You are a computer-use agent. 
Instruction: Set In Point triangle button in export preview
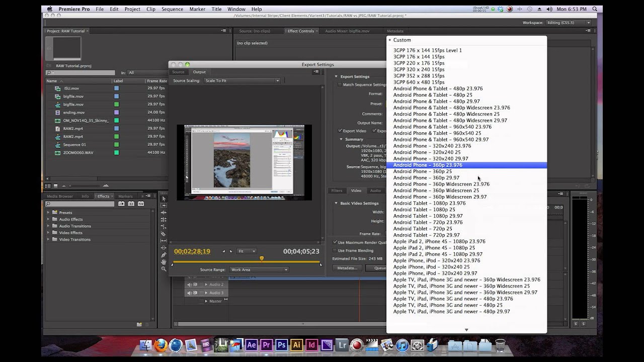pos(224,251)
